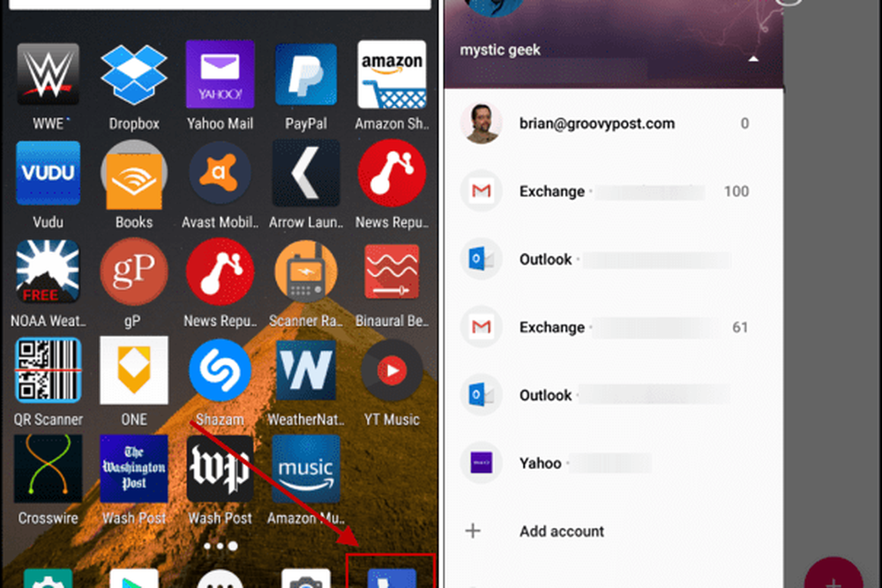Open the Books audiobook app

pyautogui.click(x=134, y=174)
